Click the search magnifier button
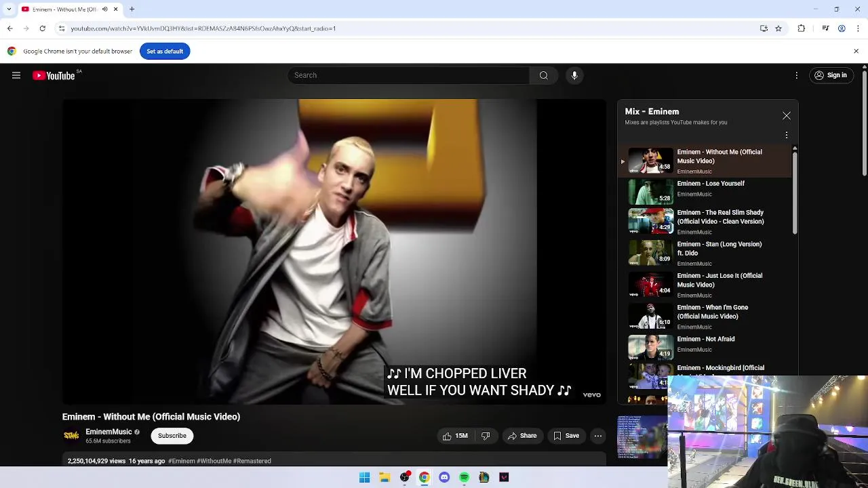 click(543, 75)
